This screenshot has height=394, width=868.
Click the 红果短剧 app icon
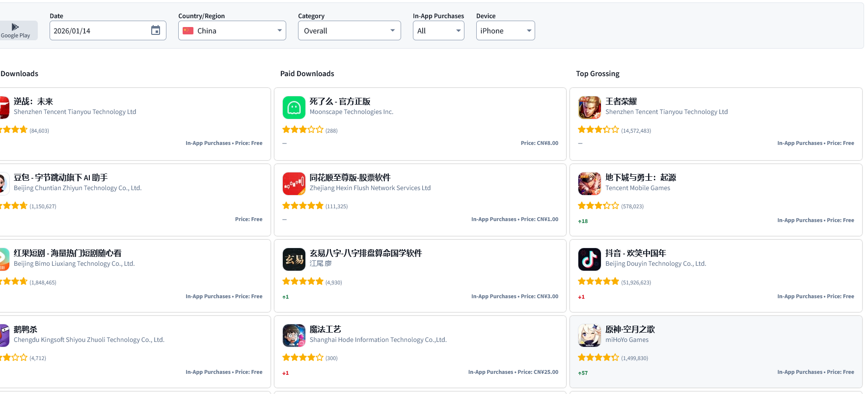tap(4, 259)
